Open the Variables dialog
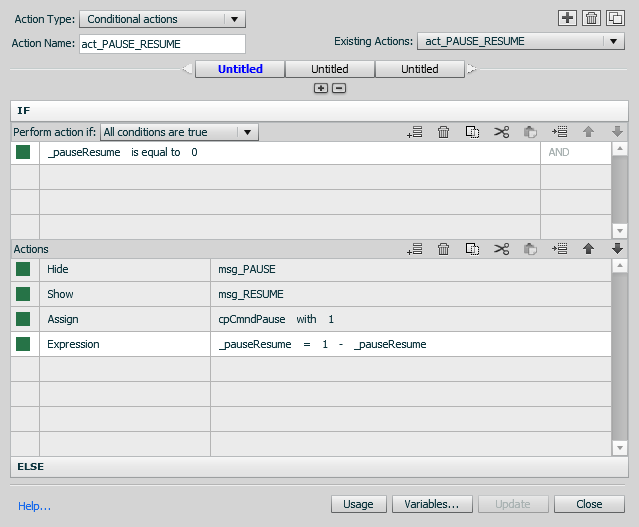The image size is (639, 527). 432,504
